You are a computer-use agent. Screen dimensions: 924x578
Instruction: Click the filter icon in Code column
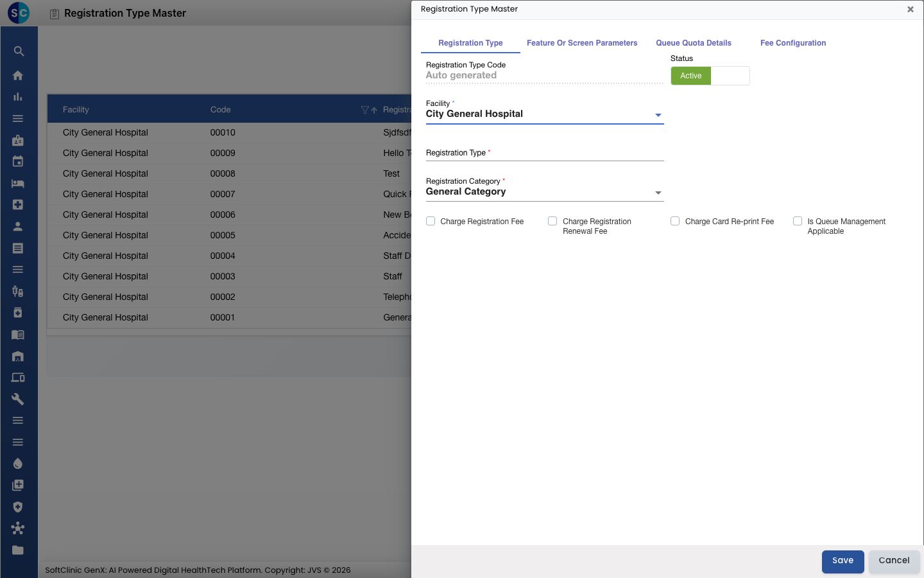[x=365, y=110]
